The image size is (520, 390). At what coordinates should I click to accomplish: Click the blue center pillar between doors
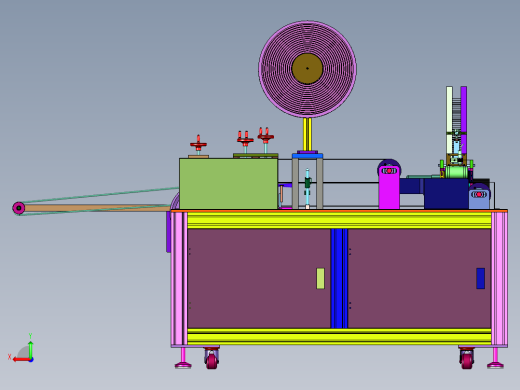tap(339, 278)
